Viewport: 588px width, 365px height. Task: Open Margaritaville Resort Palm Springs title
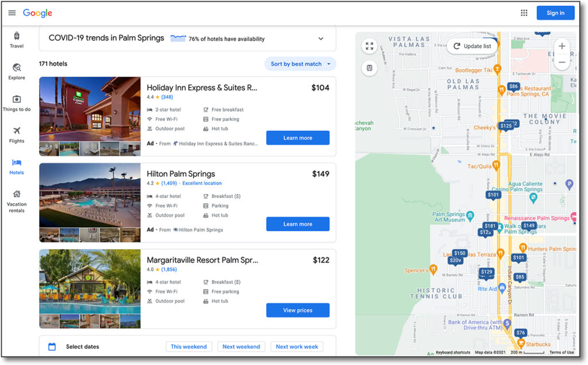tap(202, 260)
